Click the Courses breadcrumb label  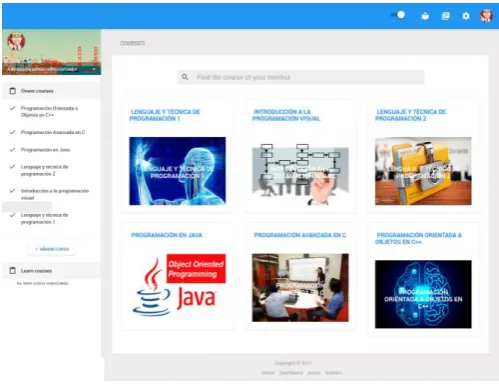coord(132,43)
